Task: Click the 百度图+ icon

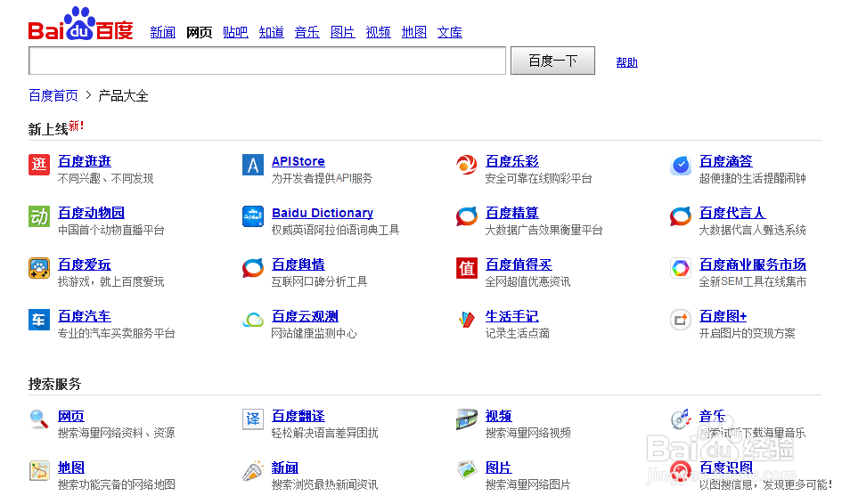Action: tap(681, 320)
